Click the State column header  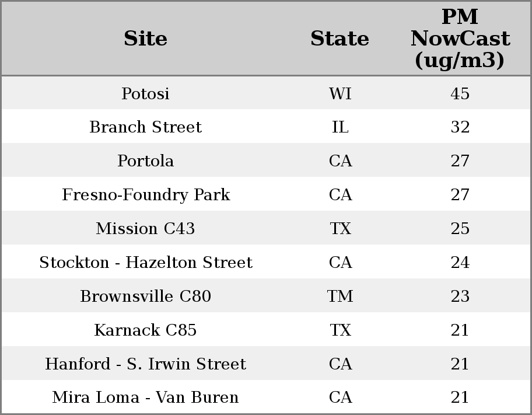point(339,39)
